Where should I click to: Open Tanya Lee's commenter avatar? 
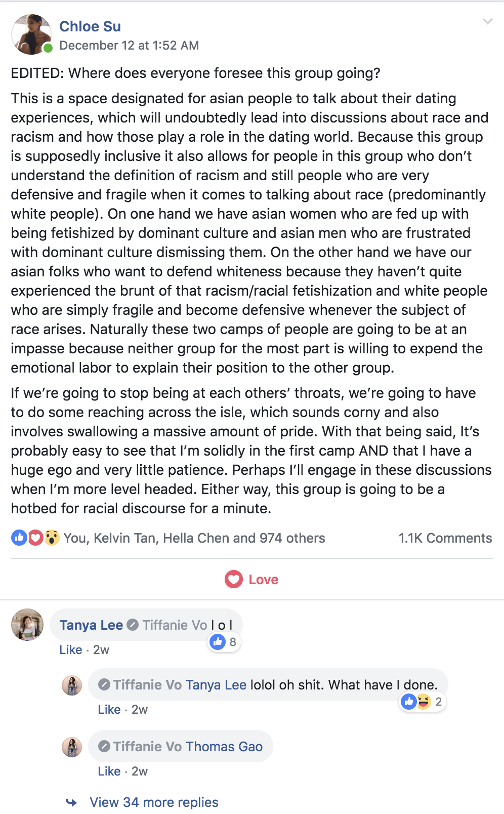[27, 625]
